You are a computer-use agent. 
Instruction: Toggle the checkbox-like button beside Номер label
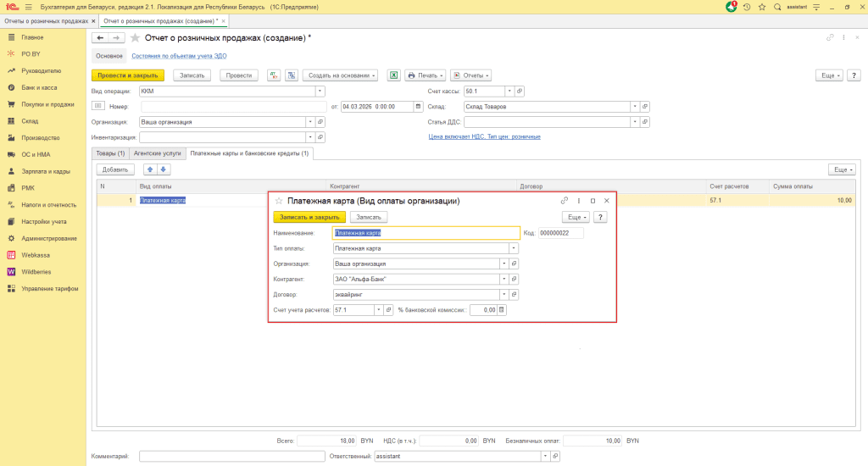coord(97,107)
